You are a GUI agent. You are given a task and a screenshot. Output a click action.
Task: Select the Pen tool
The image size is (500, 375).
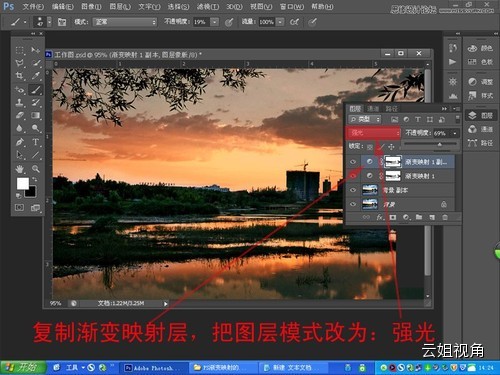pos(20,142)
